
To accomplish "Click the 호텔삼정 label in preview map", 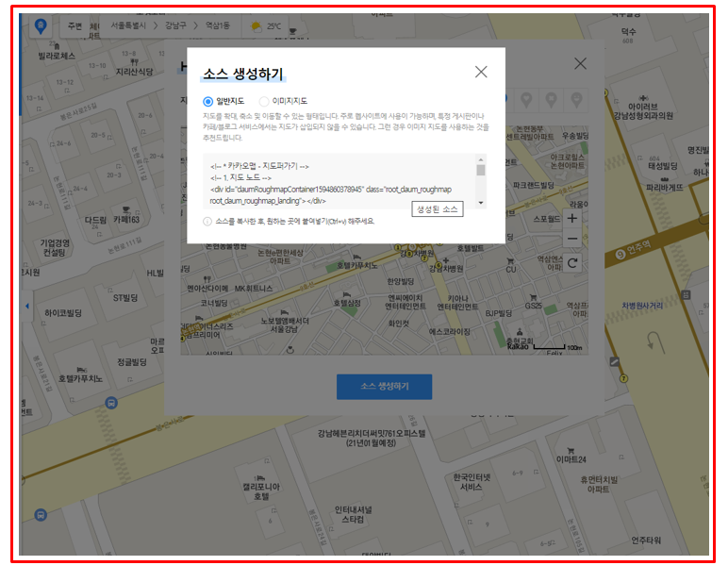I will tap(347, 303).
